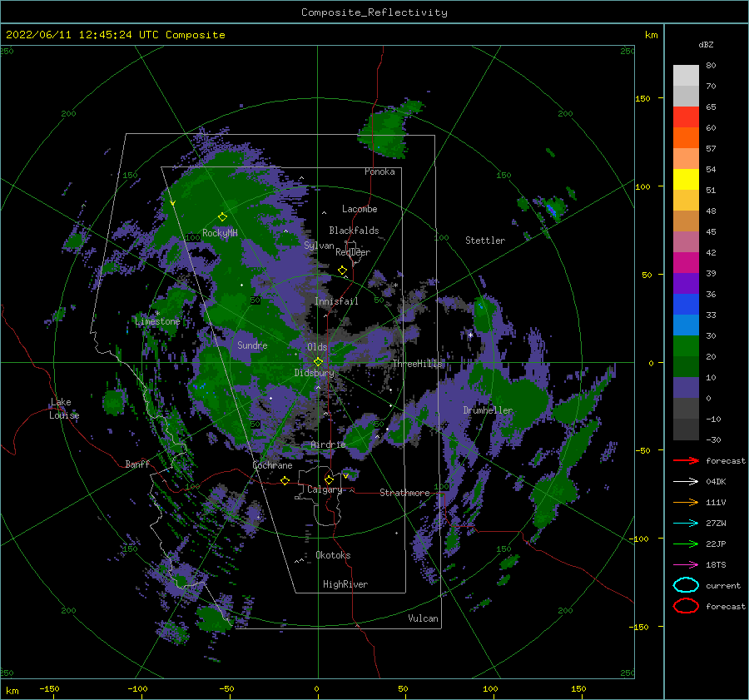Click the Sylvan label on map
The width and height of the screenshot is (749, 700).
319,246
